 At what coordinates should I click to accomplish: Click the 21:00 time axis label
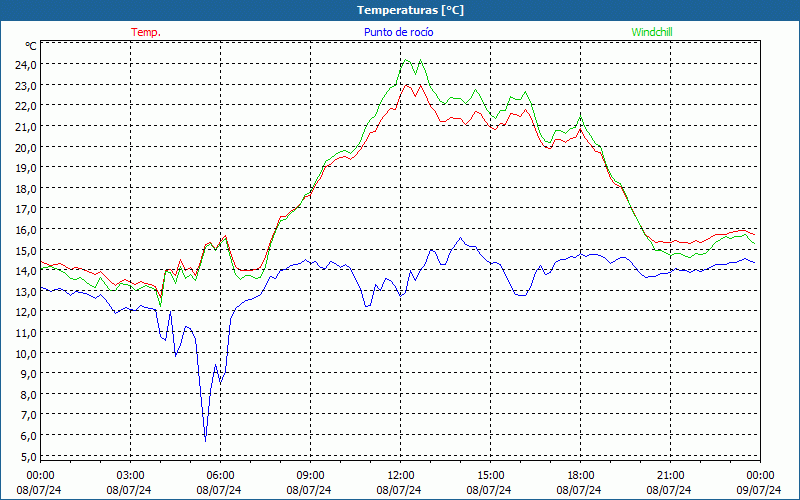click(670, 476)
